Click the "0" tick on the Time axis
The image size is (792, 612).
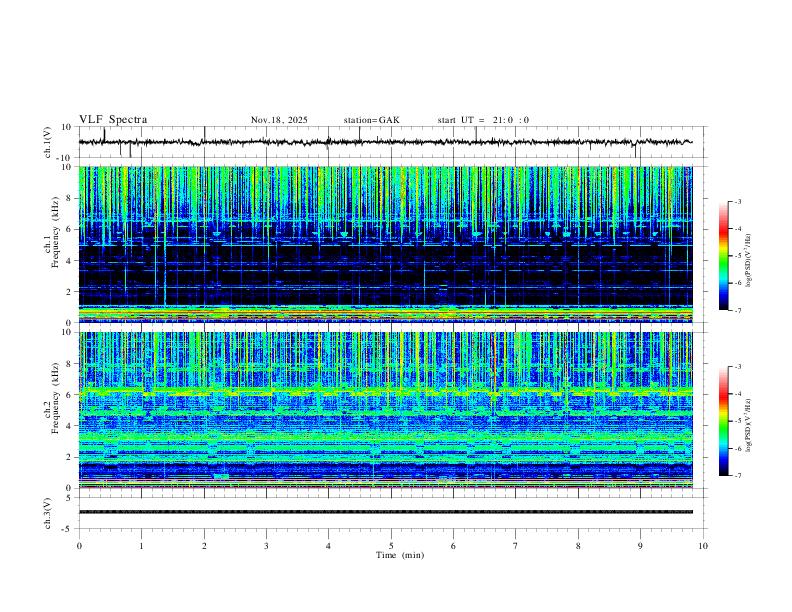point(79,546)
